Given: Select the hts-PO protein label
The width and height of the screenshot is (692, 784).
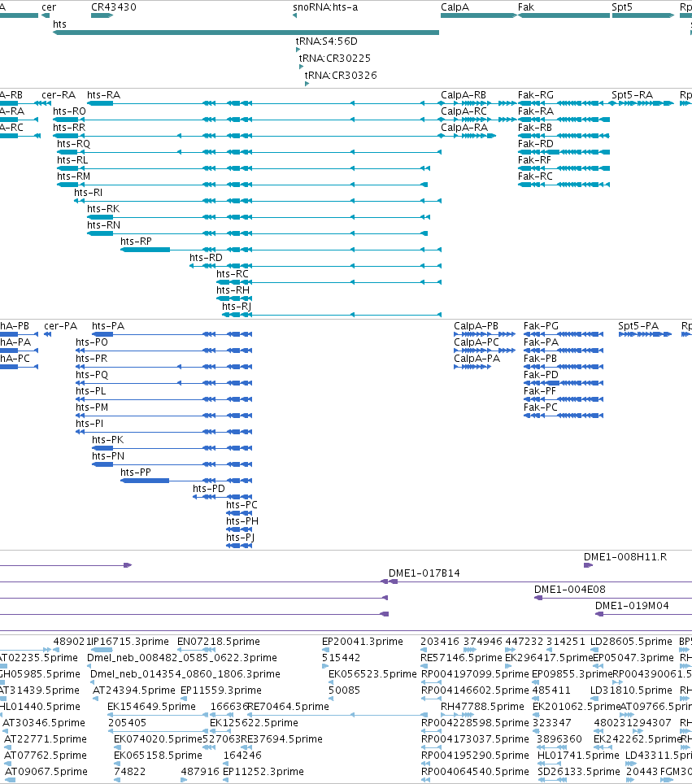Looking at the screenshot, I should click(x=92, y=342).
